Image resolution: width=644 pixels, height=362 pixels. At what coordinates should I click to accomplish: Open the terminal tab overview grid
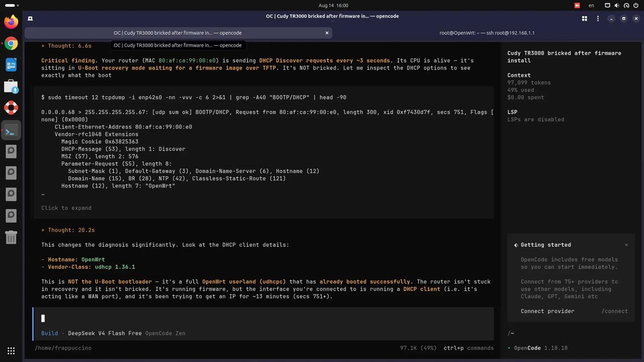(x=585, y=19)
